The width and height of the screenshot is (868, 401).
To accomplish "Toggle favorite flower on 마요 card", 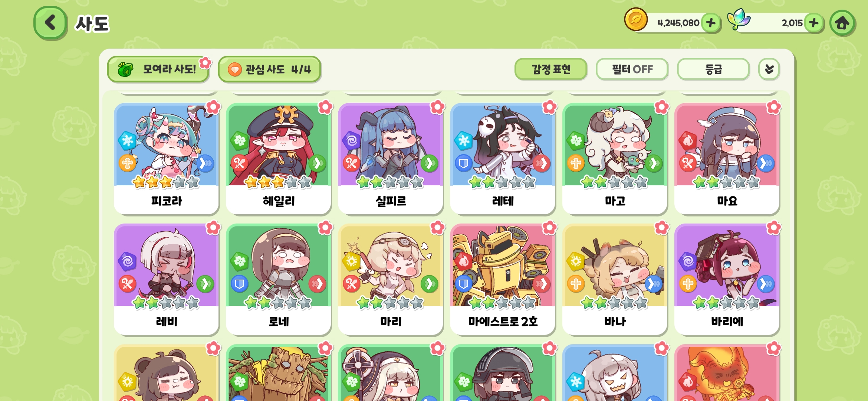I will [x=774, y=107].
